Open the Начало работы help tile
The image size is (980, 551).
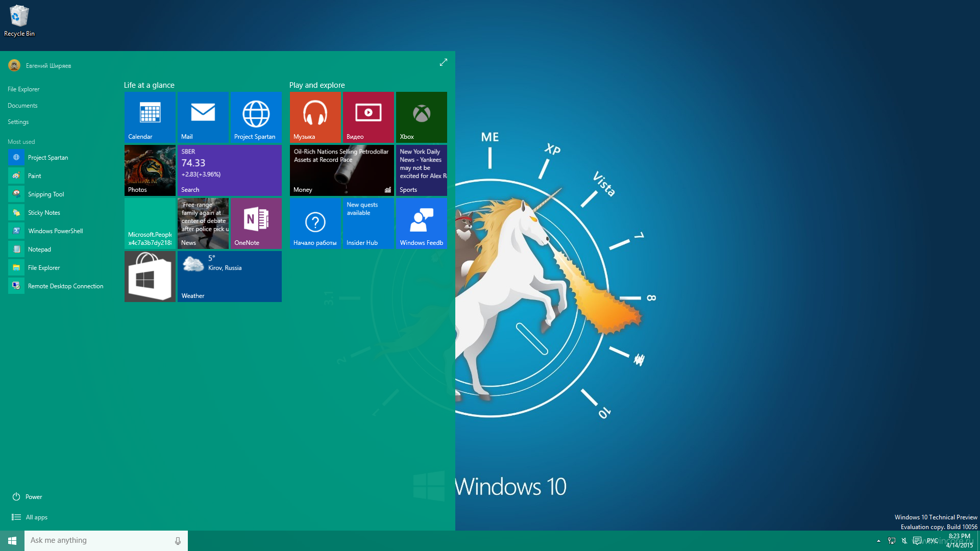pos(315,223)
